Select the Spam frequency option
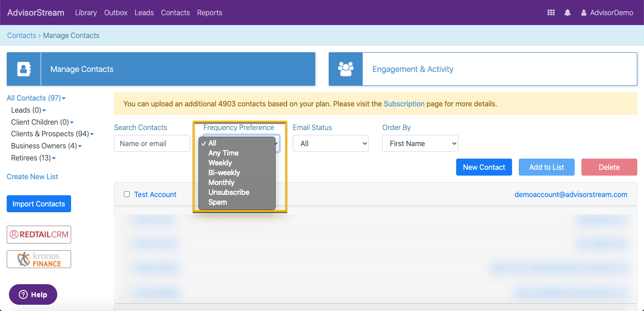Screen dimensions: 644x311 click(237, 202)
